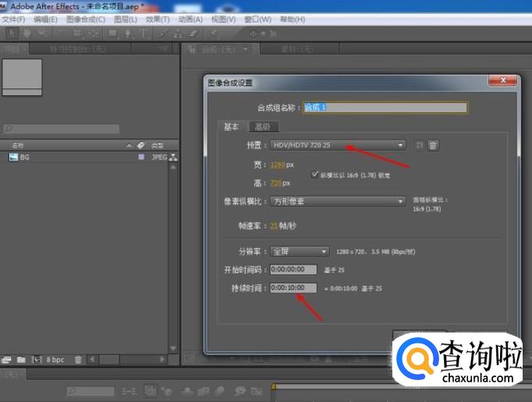The image size is (532, 402).
Task: Click the sort arrow in the name column
Action: tap(129, 146)
